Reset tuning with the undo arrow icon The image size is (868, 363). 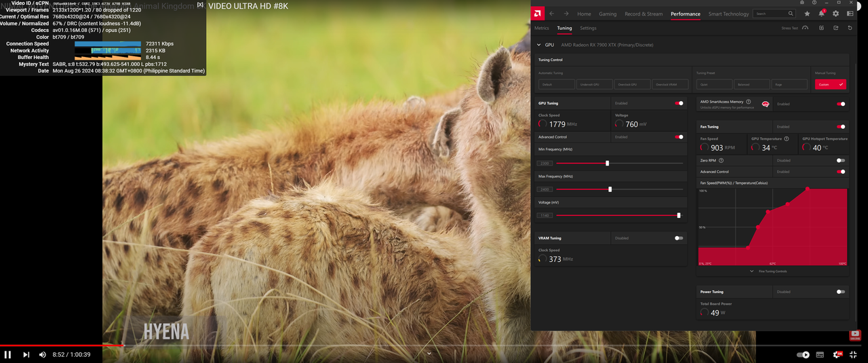click(849, 28)
